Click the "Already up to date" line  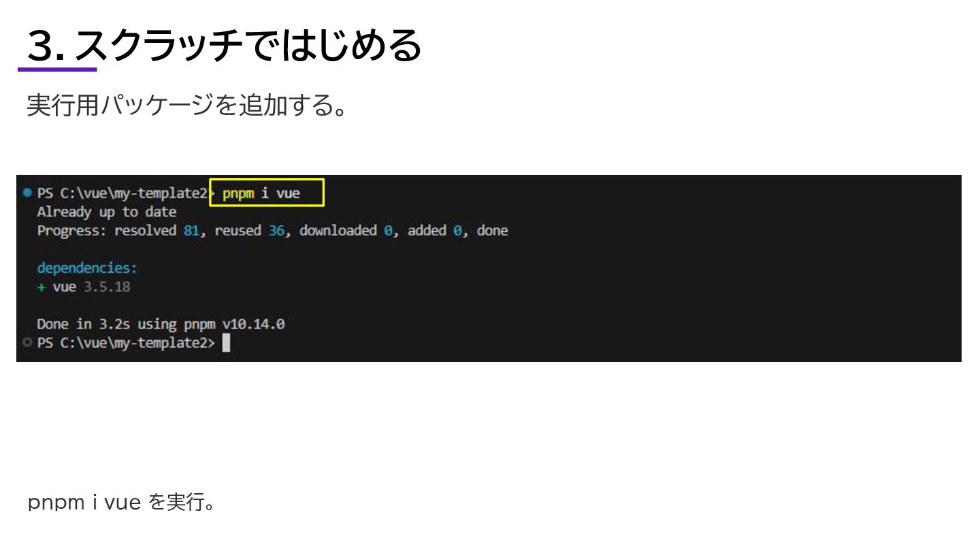pyautogui.click(x=107, y=212)
